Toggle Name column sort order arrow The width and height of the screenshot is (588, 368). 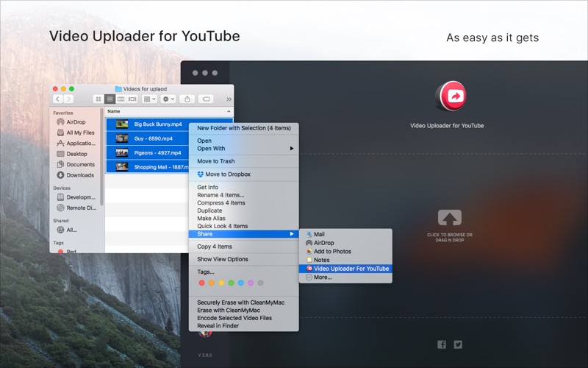229,112
